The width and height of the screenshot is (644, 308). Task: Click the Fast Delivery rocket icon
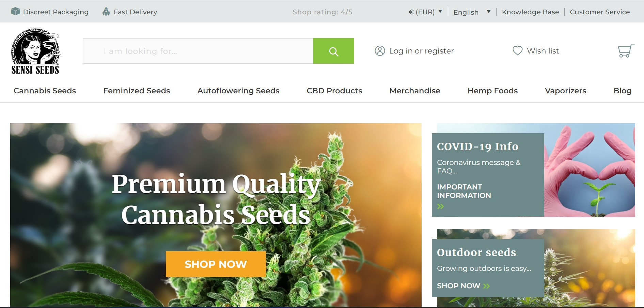tap(106, 12)
